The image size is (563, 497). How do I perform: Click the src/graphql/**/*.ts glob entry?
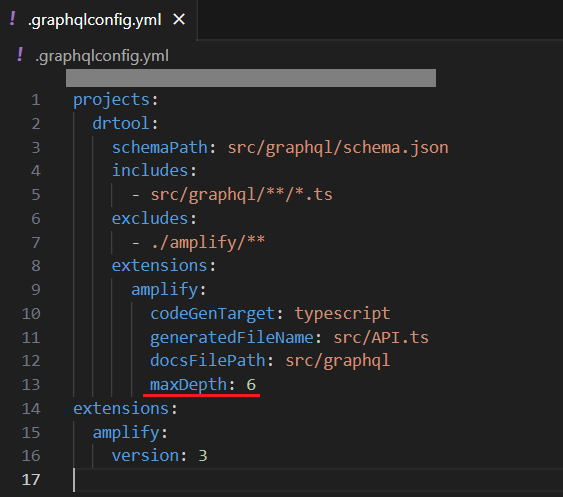(x=241, y=194)
